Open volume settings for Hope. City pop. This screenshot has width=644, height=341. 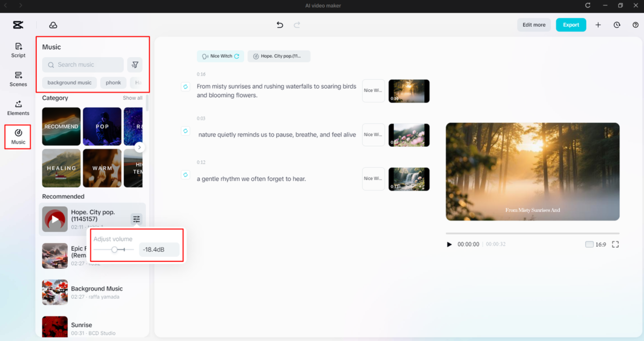tap(136, 219)
